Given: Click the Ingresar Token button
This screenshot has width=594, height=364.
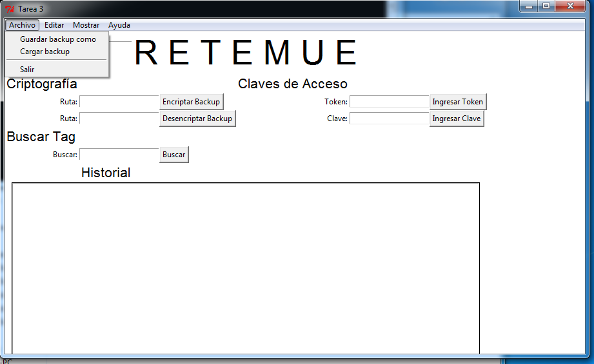Looking at the screenshot, I should pos(458,102).
